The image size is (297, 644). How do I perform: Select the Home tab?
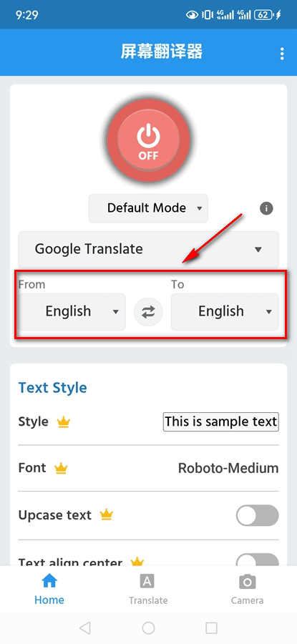[x=49, y=590]
